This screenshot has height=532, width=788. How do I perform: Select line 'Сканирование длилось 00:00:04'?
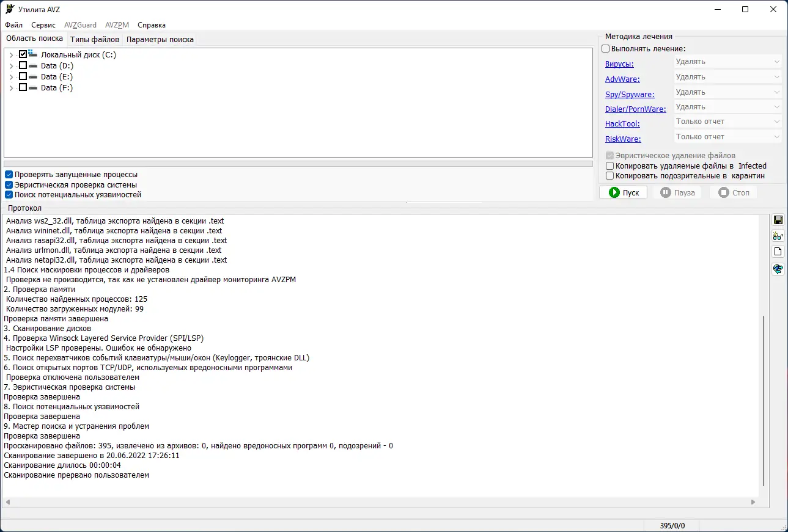coord(62,465)
